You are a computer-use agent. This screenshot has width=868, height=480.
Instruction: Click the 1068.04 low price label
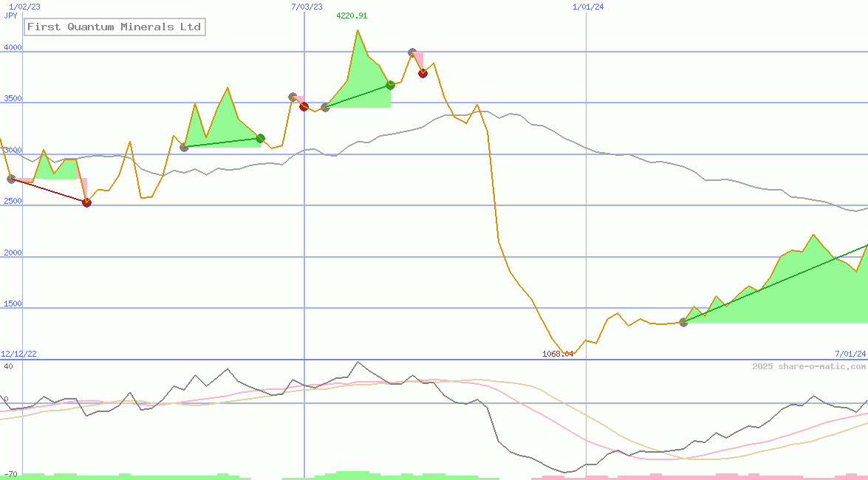[558, 354]
